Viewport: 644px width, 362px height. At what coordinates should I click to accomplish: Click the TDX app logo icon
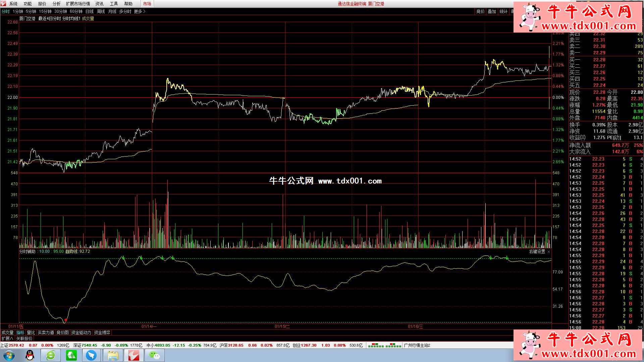[x=3, y=4]
